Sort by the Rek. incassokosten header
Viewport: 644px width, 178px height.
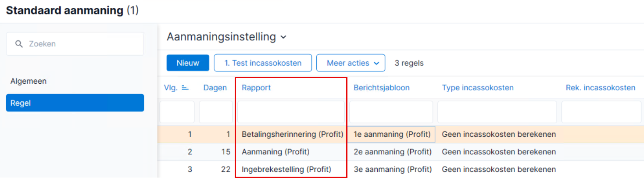(x=601, y=88)
